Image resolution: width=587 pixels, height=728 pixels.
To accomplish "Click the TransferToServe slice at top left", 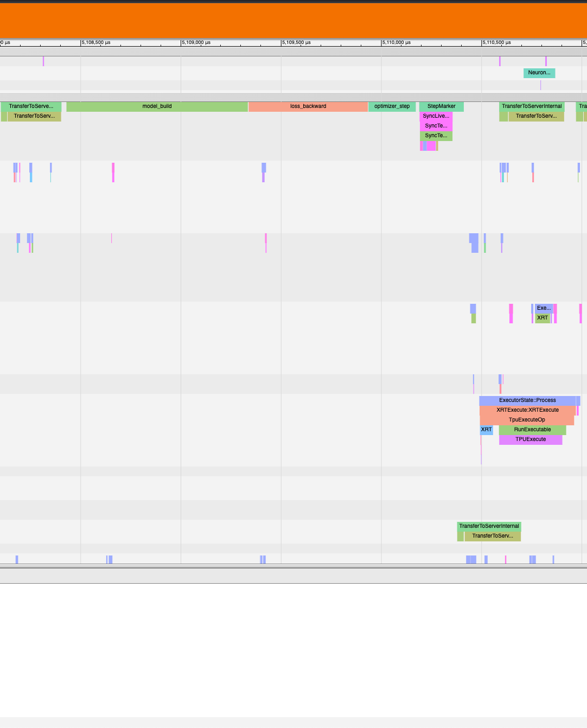I will tap(30, 106).
